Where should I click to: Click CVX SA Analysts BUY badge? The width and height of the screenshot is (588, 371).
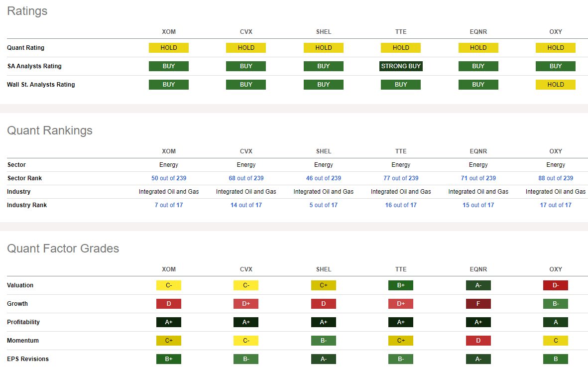246,66
